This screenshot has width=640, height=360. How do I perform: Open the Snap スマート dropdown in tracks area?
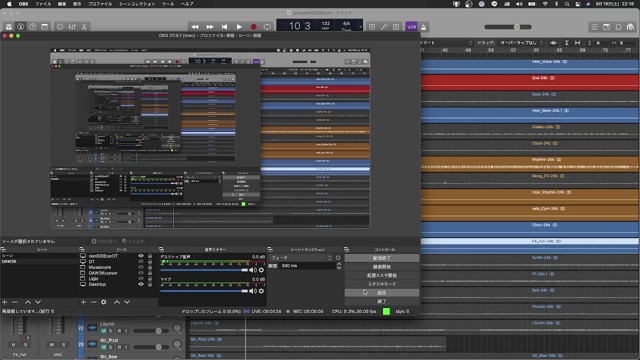click(447, 42)
